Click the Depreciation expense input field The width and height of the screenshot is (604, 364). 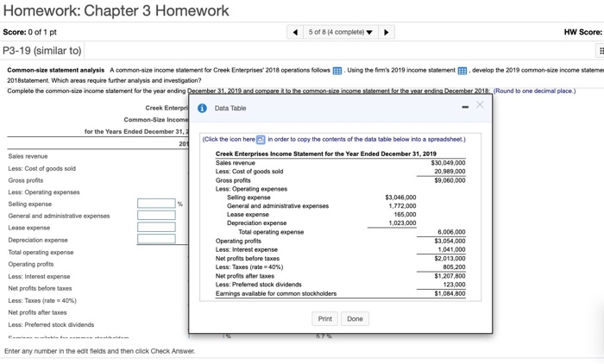(156, 239)
